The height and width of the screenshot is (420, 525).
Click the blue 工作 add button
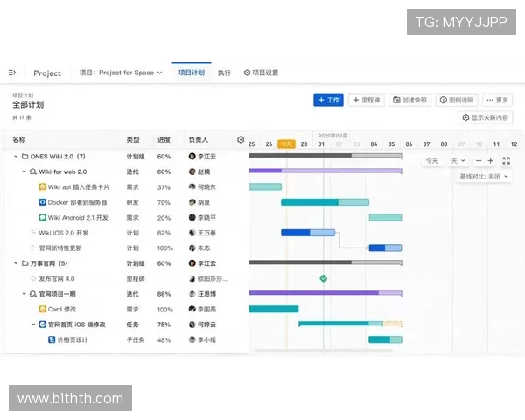pos(328,100)
